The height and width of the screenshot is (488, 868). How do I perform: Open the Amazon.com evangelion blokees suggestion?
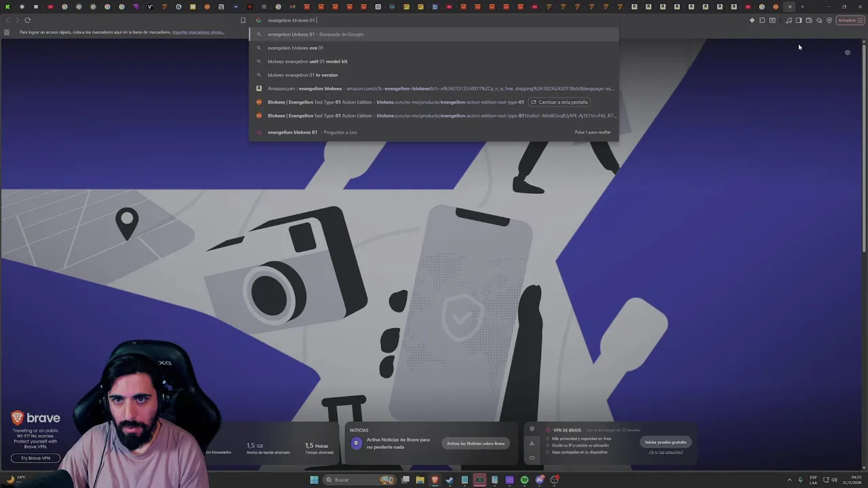434,89
